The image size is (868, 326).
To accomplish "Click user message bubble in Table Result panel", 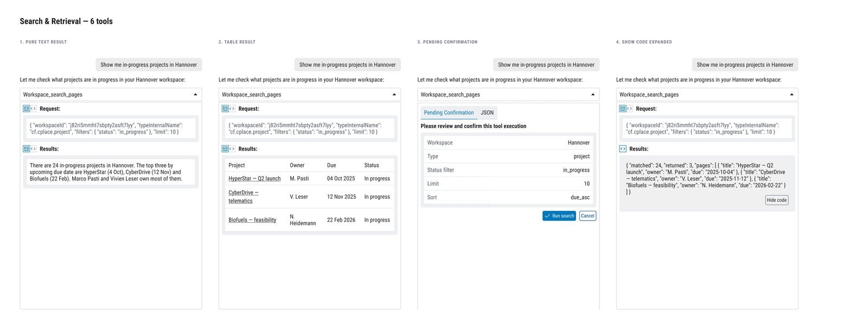I will coord(348,65).
